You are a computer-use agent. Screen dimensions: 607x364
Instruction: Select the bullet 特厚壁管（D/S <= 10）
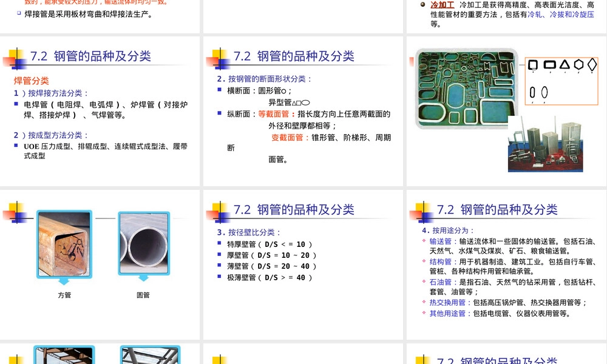click(x=270, y=244)
